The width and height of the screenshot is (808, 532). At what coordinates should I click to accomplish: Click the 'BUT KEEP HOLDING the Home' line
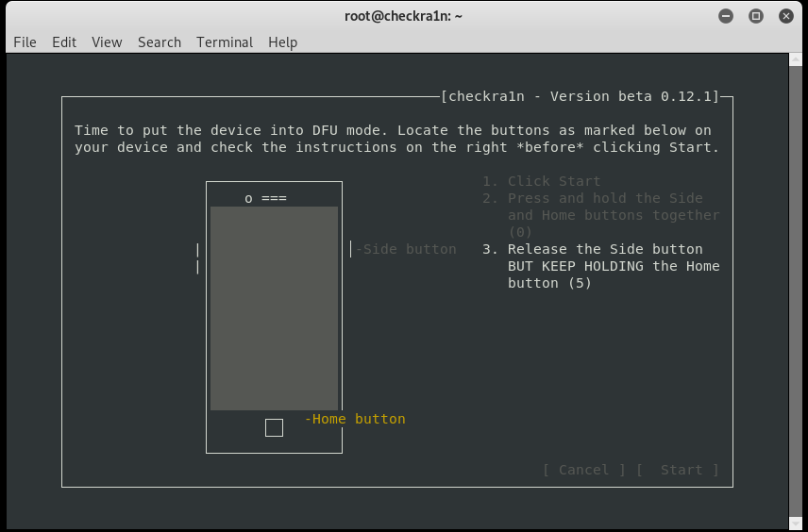pos(614,266)
